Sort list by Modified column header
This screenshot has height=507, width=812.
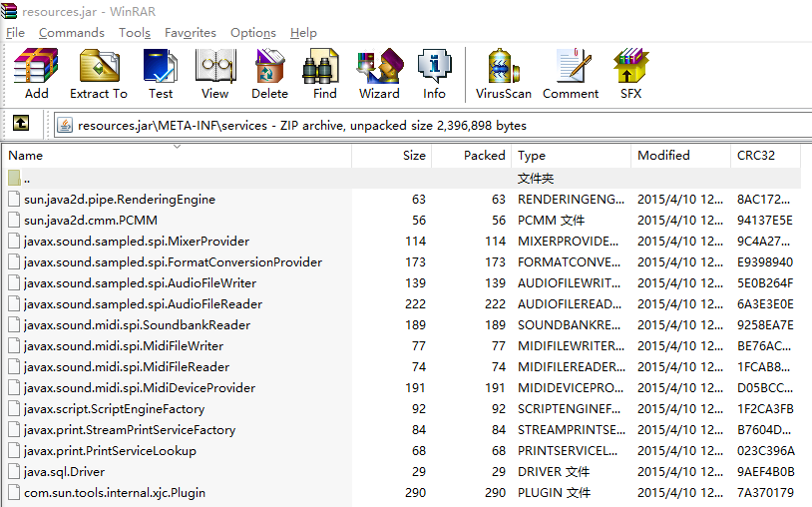[x=663, y=156]
